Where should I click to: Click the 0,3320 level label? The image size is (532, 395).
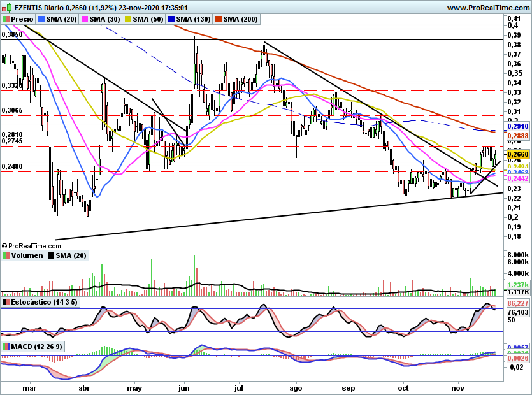(12, 85)
